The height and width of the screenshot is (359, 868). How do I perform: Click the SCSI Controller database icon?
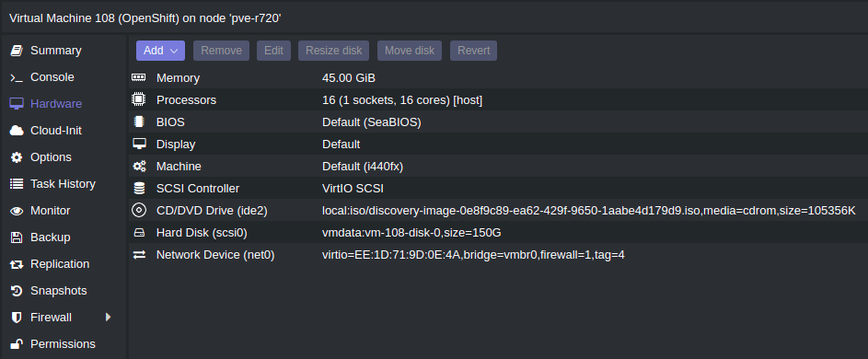pyautogui.click(x=139, y=189)
